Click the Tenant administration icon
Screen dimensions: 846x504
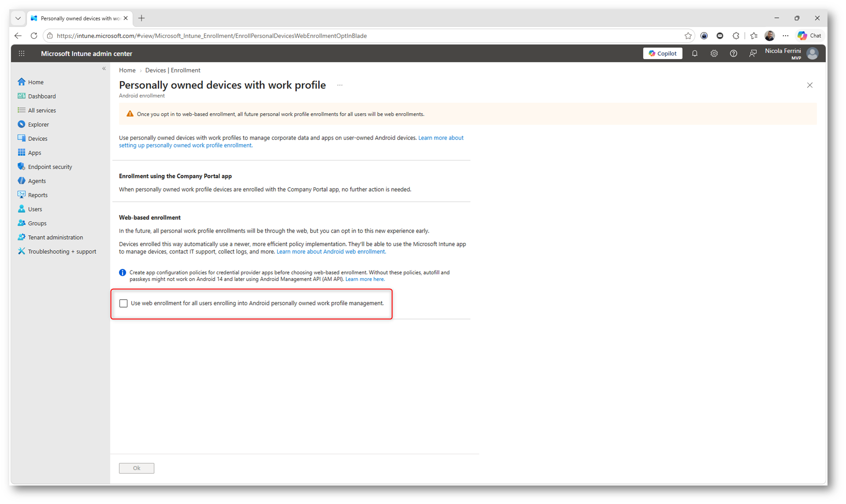[21, 237]
